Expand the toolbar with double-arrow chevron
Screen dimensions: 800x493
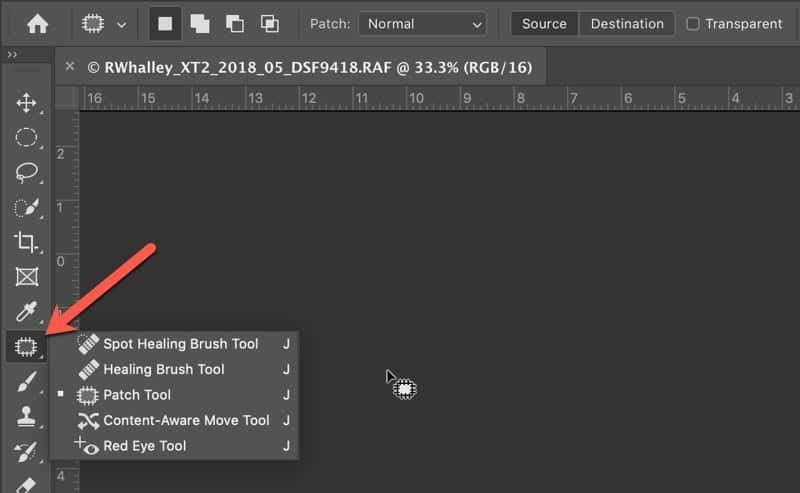pyautogui.click(x=12, y=55)
